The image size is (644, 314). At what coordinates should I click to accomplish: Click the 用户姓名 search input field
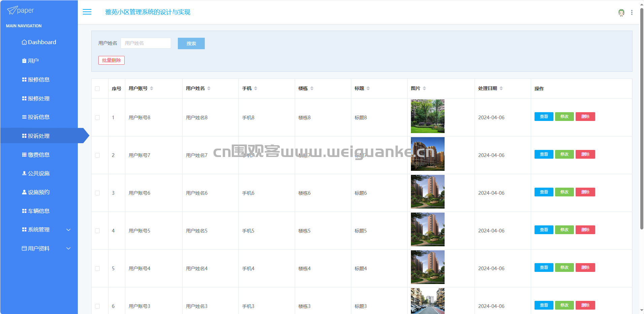pyautogui.click(x=146, y=43)
